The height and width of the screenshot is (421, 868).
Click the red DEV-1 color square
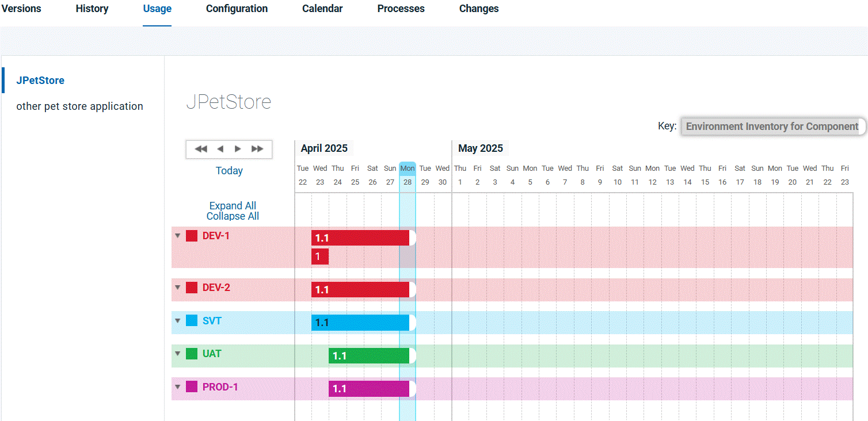click(x=192, y=236)
